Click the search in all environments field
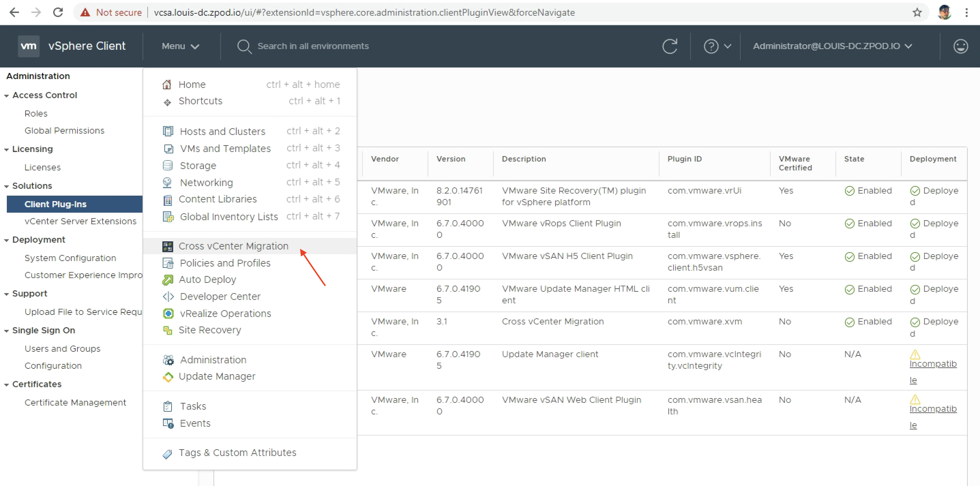980x486 pixels. pos(313,46)
